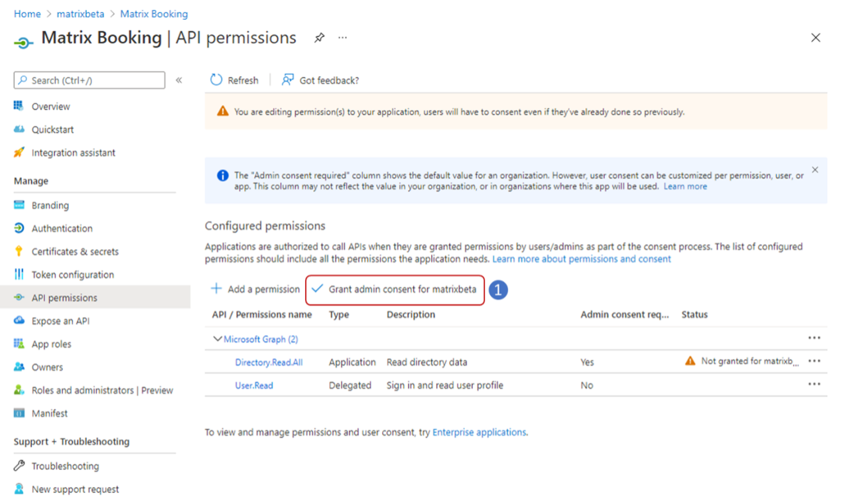This screenshot has width=843, height=504.
Task: Click the Branding icon in sidebar
Action: [19, 206]
